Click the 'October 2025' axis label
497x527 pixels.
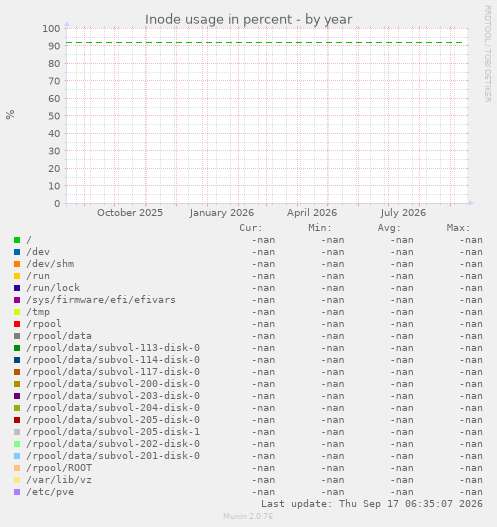coord(130,213)
